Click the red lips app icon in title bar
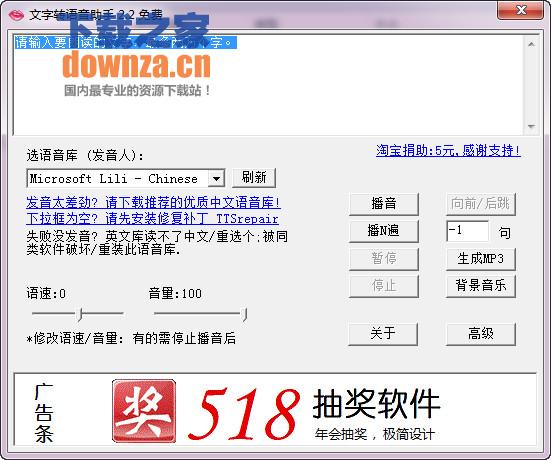The height and width of the screenshot is (460, 551). pyautogui.click(x=16, y=15)
